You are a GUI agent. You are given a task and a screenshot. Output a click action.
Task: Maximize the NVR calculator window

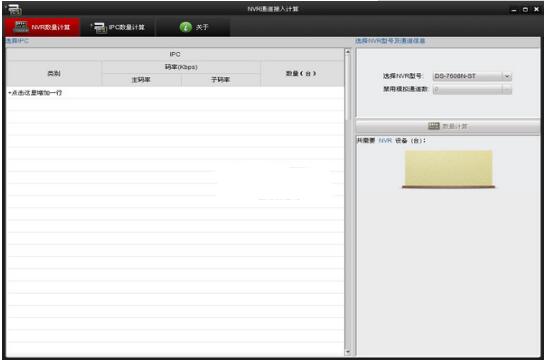(525, 10)
